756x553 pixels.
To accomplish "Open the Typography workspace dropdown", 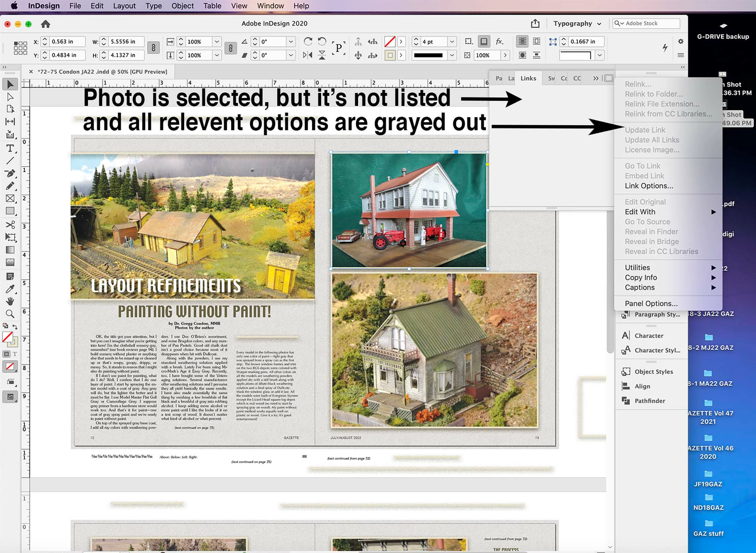I will coord(577,23).
